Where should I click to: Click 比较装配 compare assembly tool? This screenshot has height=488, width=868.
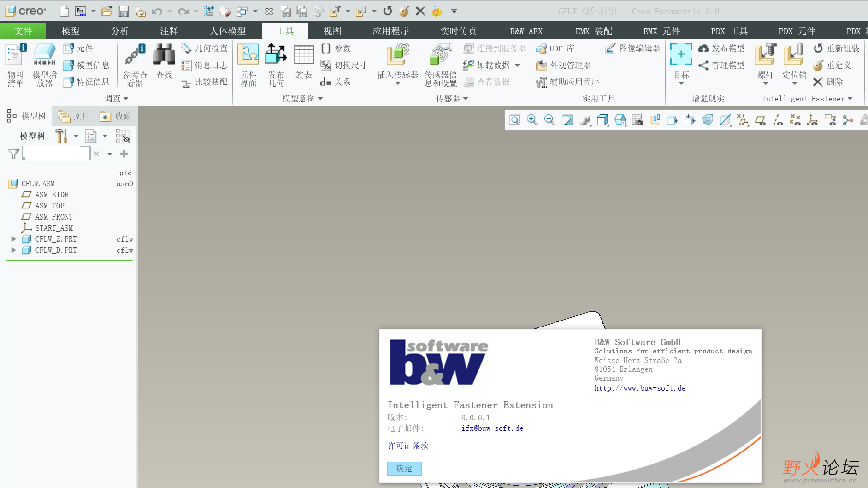coord(204,82)
